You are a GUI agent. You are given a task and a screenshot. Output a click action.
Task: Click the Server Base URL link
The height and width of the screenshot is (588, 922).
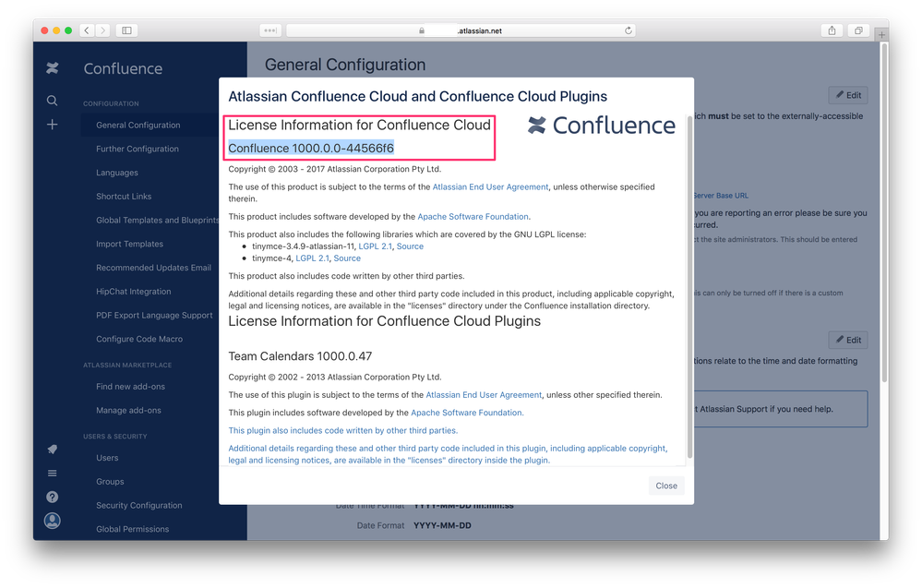coord(721,196)
